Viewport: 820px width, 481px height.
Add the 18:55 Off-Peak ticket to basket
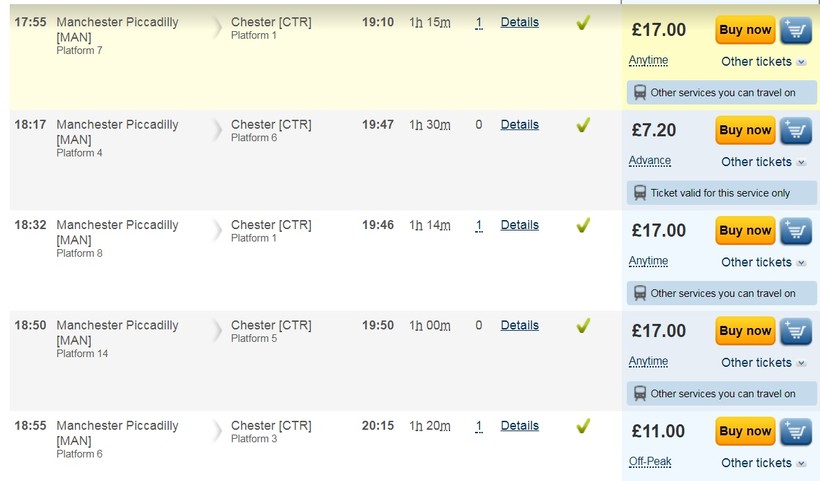[x=796, y=431]
